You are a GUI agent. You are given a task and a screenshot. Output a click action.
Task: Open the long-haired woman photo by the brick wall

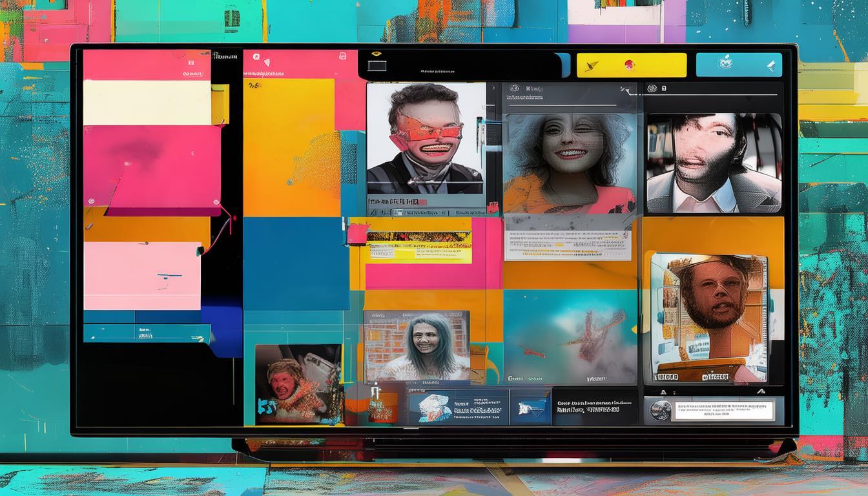[417, 346]
